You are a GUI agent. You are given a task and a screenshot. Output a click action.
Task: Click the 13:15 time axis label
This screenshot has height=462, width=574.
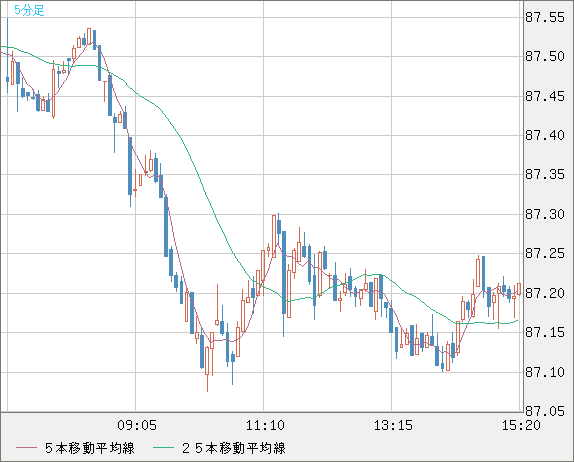click(x=393, y=425)
